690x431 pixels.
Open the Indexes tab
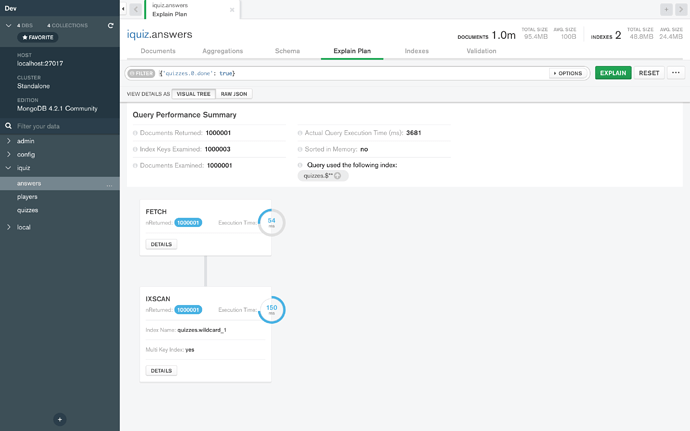tap(417, 50)
